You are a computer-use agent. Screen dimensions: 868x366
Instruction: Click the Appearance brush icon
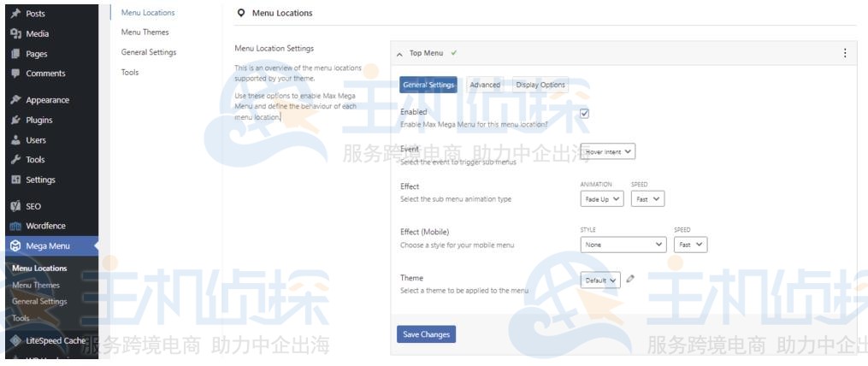coord(15,100)
